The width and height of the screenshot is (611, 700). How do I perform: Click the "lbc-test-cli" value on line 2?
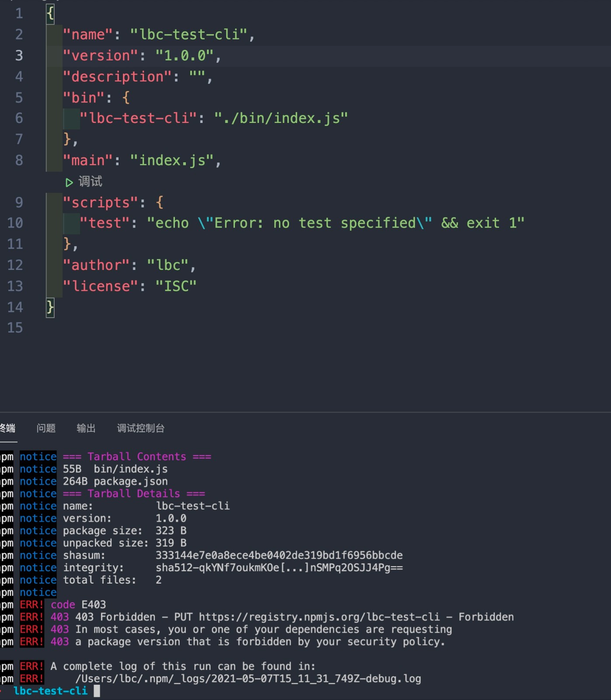pyautogui.click(x=189, y=35)
